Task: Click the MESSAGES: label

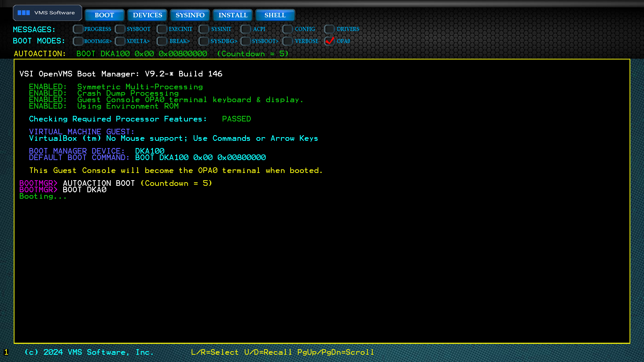Action: tap(34, 30)
